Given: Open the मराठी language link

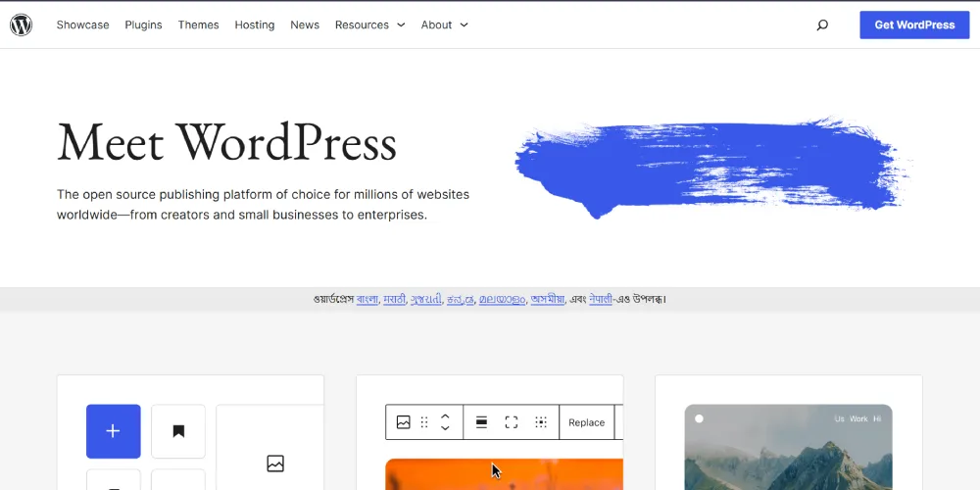Looking at the screenshot, I should tap(394, 299).
